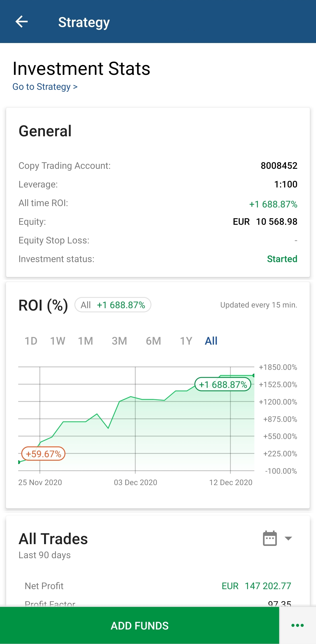Expand the date range dropdown arrow
The image size is (316, 644).
(288, 538)
